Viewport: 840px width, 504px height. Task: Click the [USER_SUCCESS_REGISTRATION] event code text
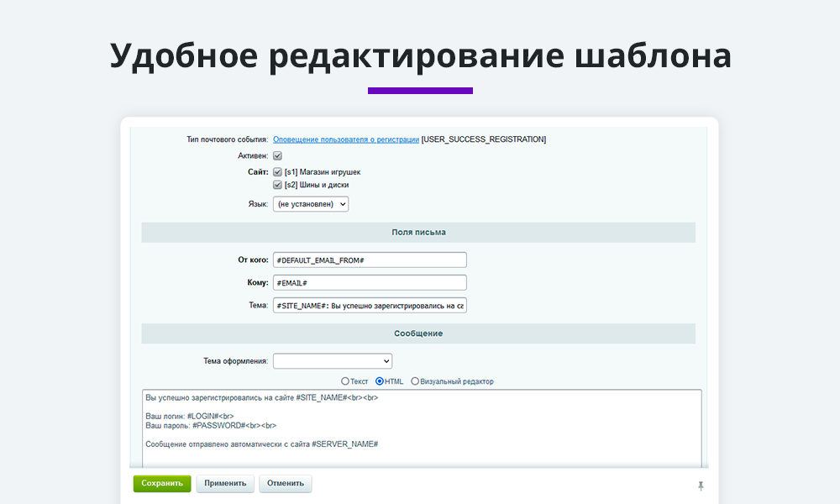point(484,139)
